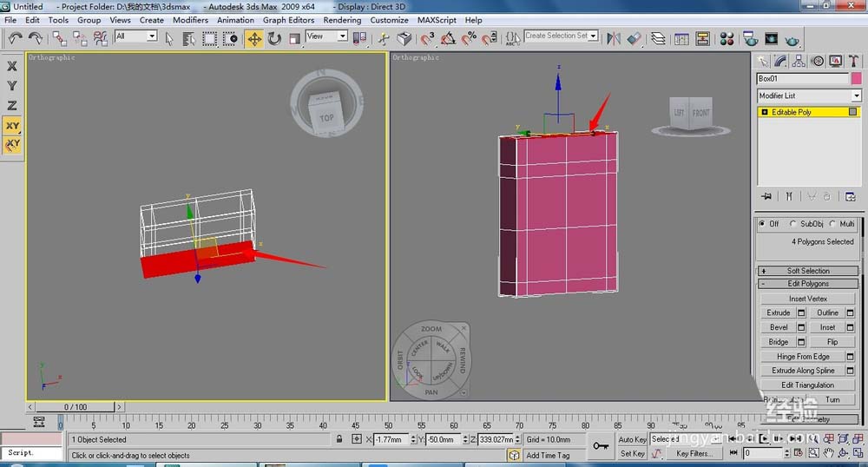Open the Layer Manager icon
The width and height of the screenshot is (868, 467).
[x=658, y=38]
